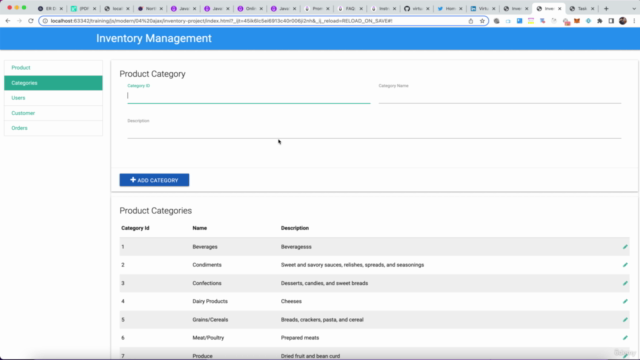Go to Customer in the sidebar
Image resolution: width=640 pixels, height=360 pixels.
tap(53, 113)
